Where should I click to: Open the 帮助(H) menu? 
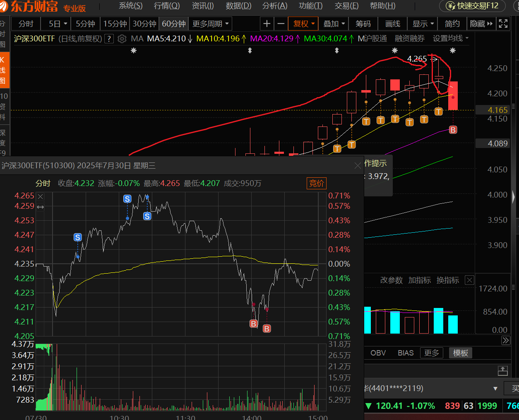point(383,6)
